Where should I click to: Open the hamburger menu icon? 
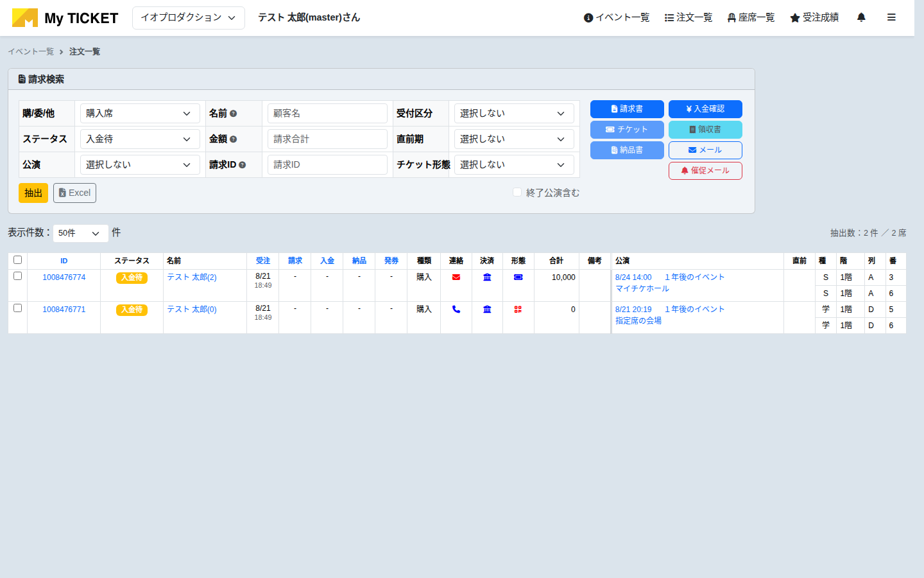pyautogui.click(x=891, y=17)
